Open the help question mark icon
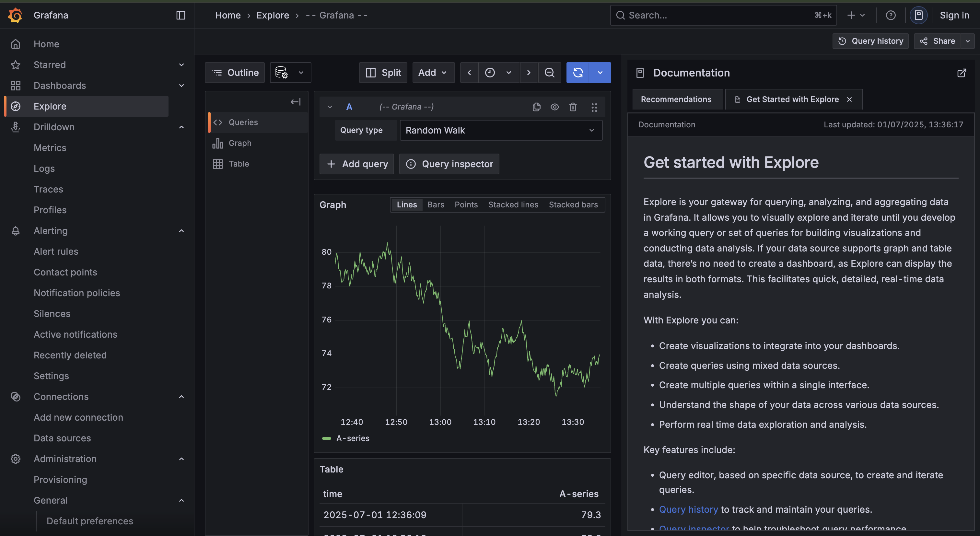The width and height of the screenshot is (980, 536). coord(891,15)
